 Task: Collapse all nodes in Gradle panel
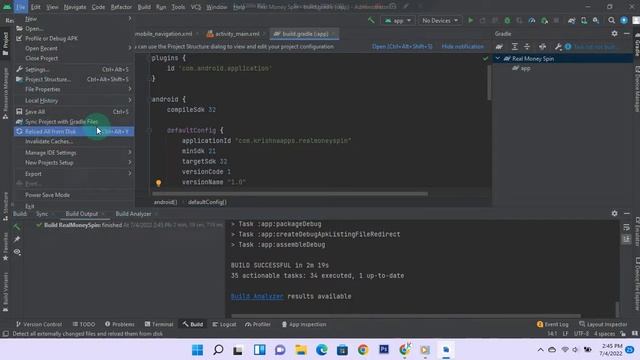527,47
